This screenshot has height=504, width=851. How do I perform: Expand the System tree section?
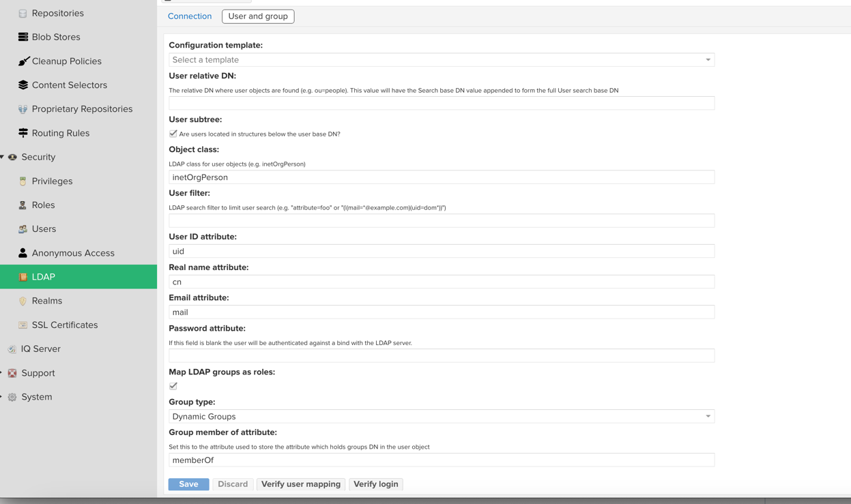point(1,397)
